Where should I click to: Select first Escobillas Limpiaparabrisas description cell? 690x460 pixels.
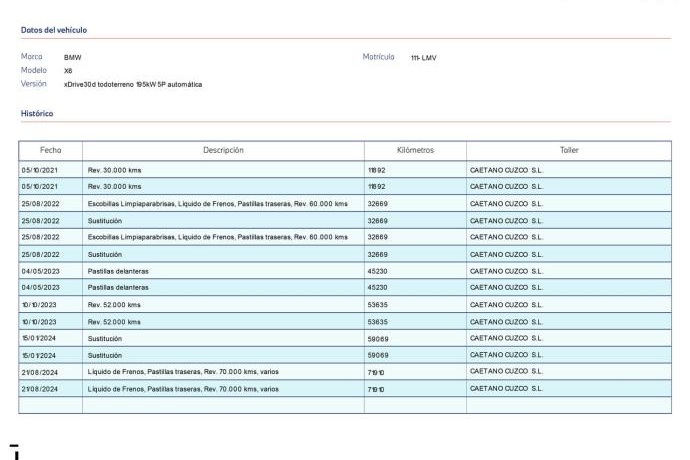[217, 203]
